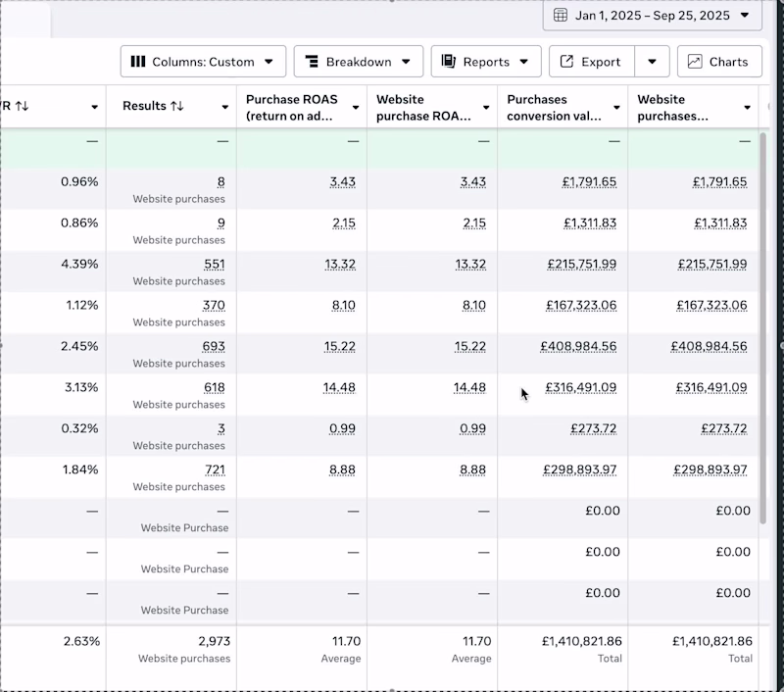Open the Reports dropdown menu
The height and width of the screenshot is (692, 784).
coord(486,62)
